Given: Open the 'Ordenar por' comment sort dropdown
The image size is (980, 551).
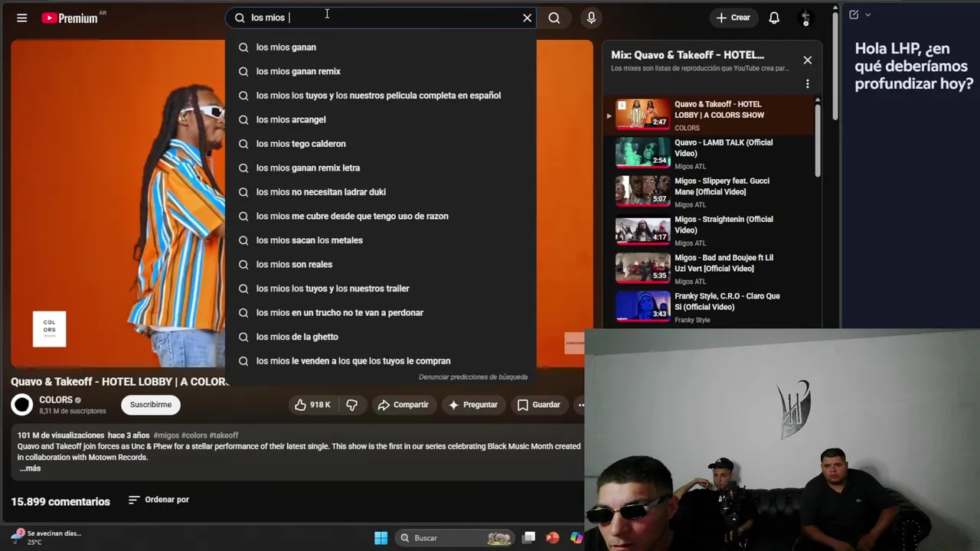Looking at the screenshot, I should click(158, 500).
